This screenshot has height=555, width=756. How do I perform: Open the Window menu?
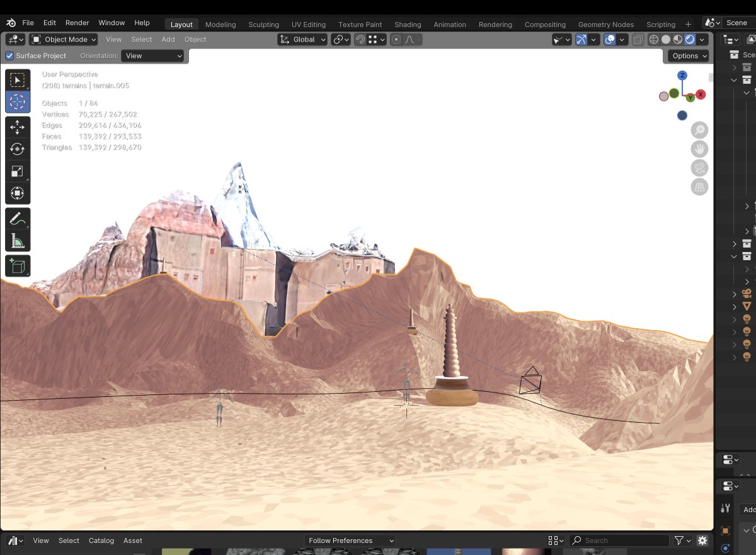(x=112, y=23)
